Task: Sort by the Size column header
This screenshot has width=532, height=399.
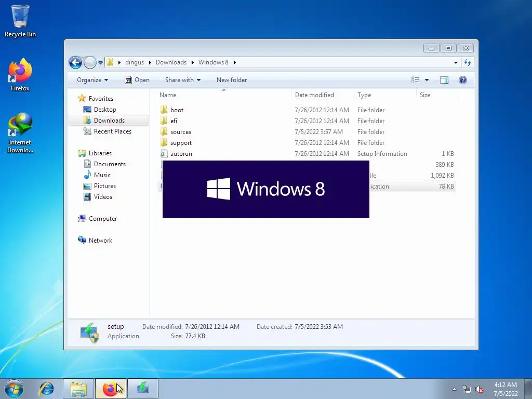Action: coord(437,95)
